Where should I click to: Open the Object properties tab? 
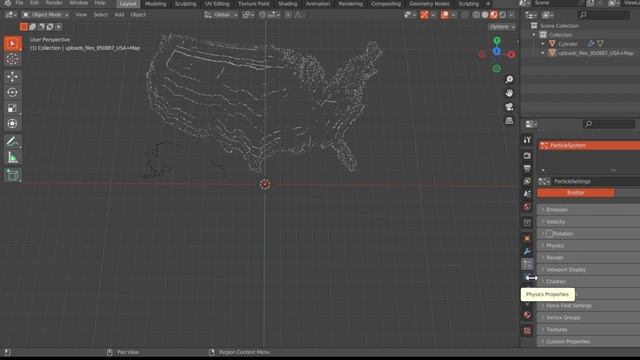coord(527,238)
